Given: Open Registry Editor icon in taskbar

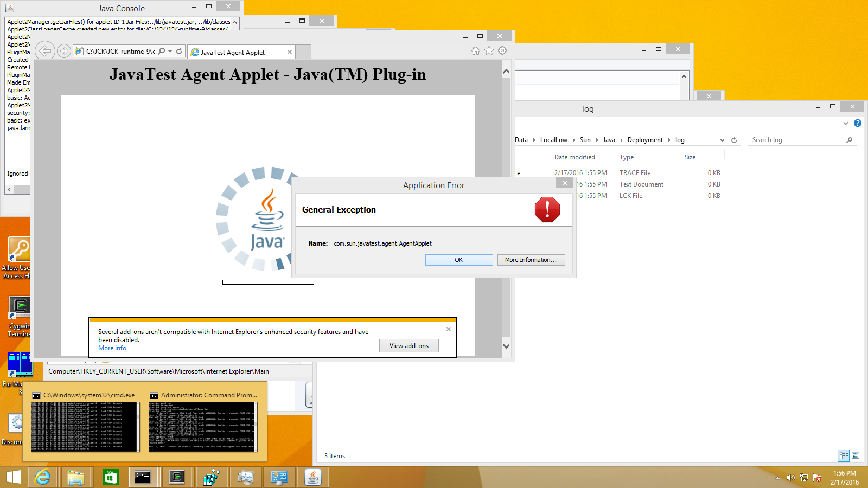Looking at the screenshot, I should pos(212,477).
